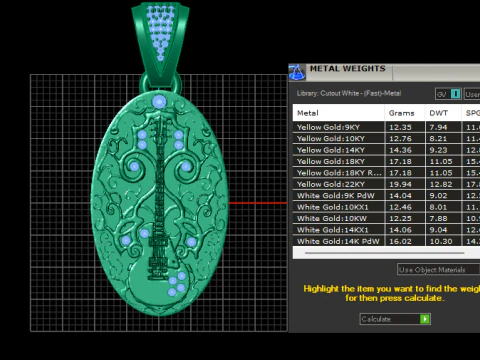The width and height of the screenshot is (480, 360).
Task: Click the Grams column header
Action: [x=405, y=113]
